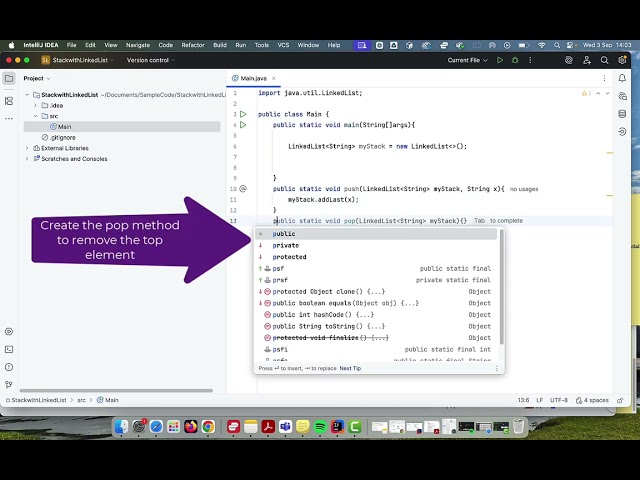Click the '4 spaces' indent setting
Viewport: 640px width, 480px height.
592,400
